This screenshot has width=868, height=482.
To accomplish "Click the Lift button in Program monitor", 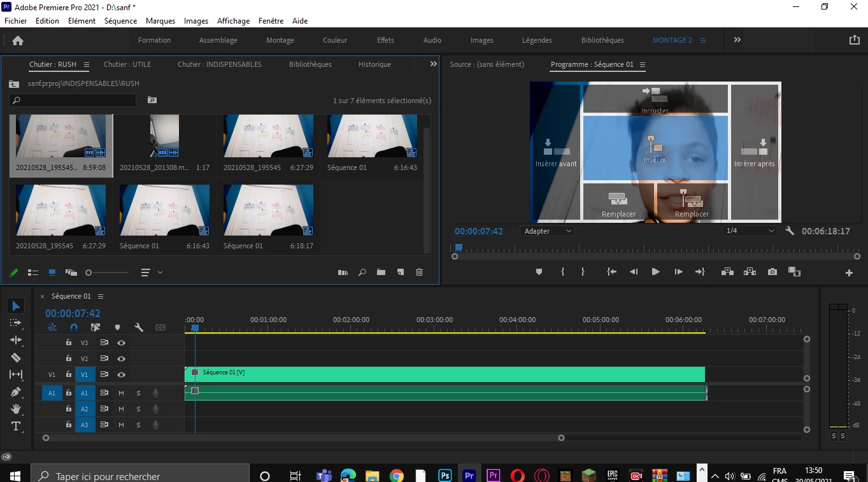I will point(727,272).
